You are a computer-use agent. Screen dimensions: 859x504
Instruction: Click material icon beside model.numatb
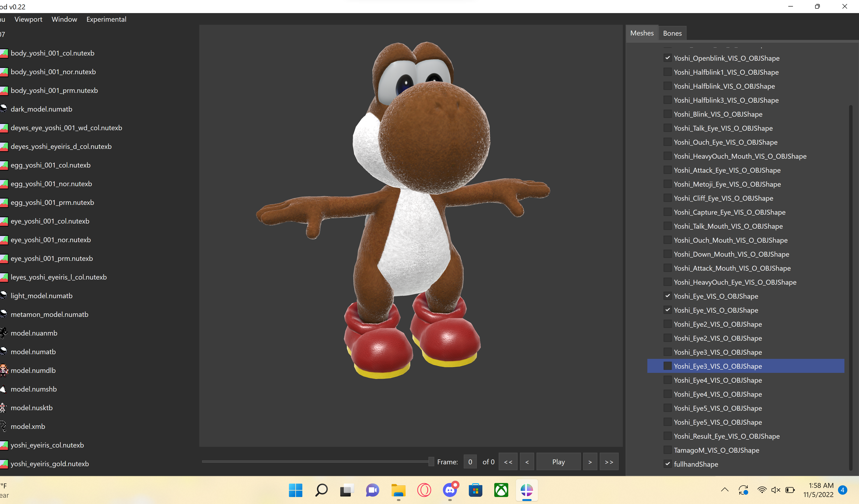[4, 352]
